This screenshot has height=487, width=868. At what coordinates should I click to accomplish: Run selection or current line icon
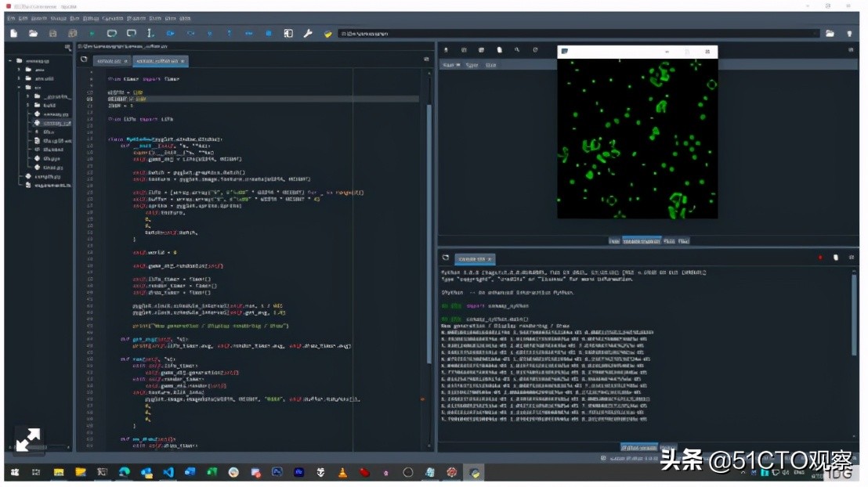point(150,34)
